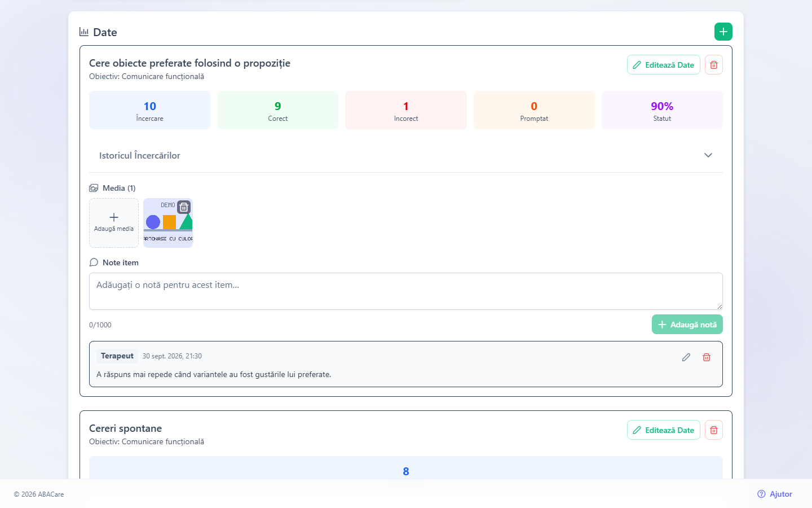Click the 10 Încercare stat card
812x508 pixels.
pos(149,110)
